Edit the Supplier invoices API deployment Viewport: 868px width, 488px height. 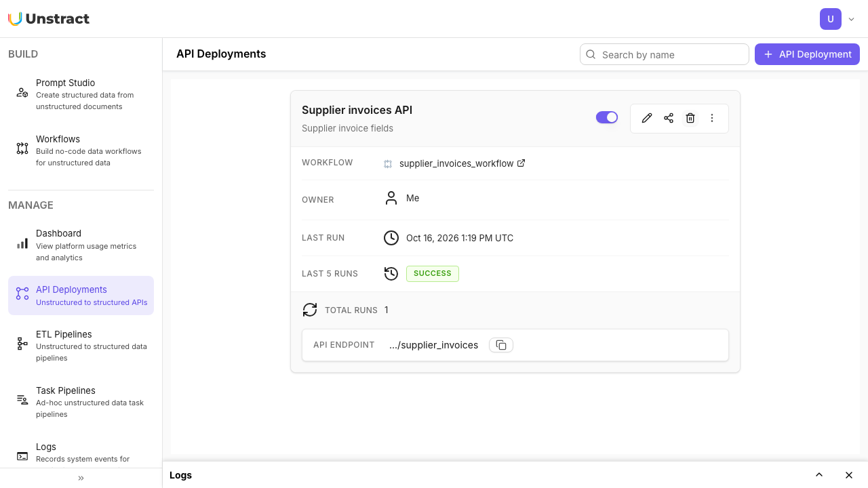647,118
